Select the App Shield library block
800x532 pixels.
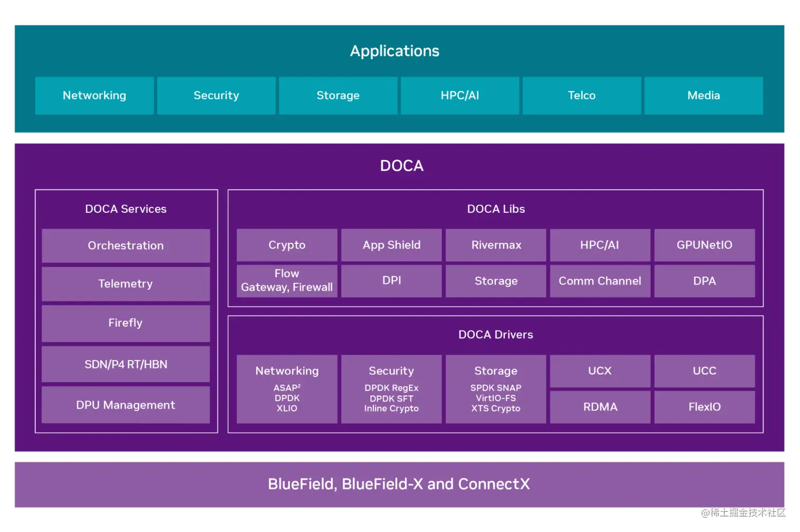391,245
